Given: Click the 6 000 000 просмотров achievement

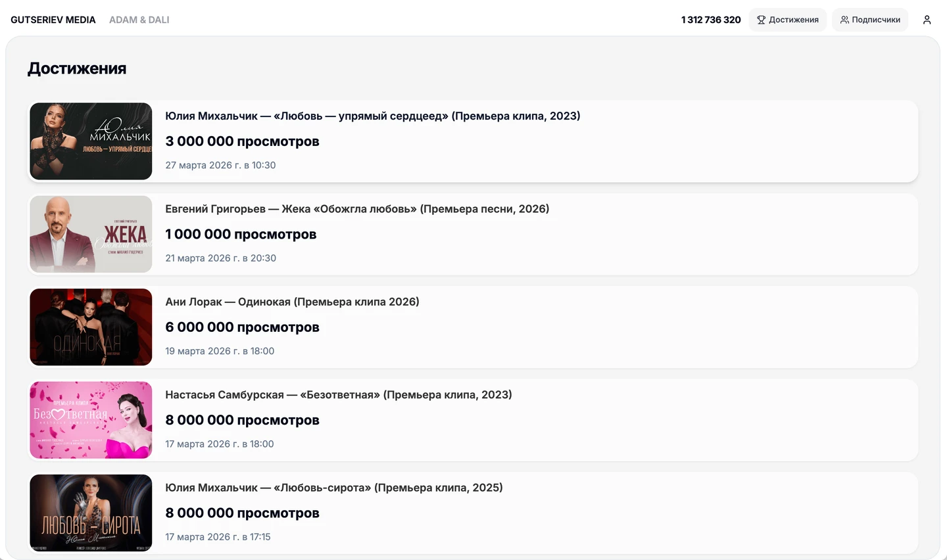Looking at the screenshot, I should pyautogui.click(x=242, y=327).
